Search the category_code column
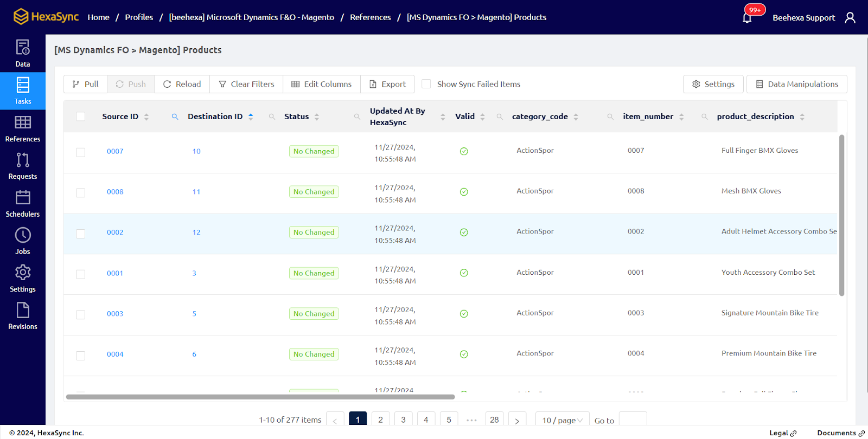This screenshot has width=868, height=439. click(610, 117)
